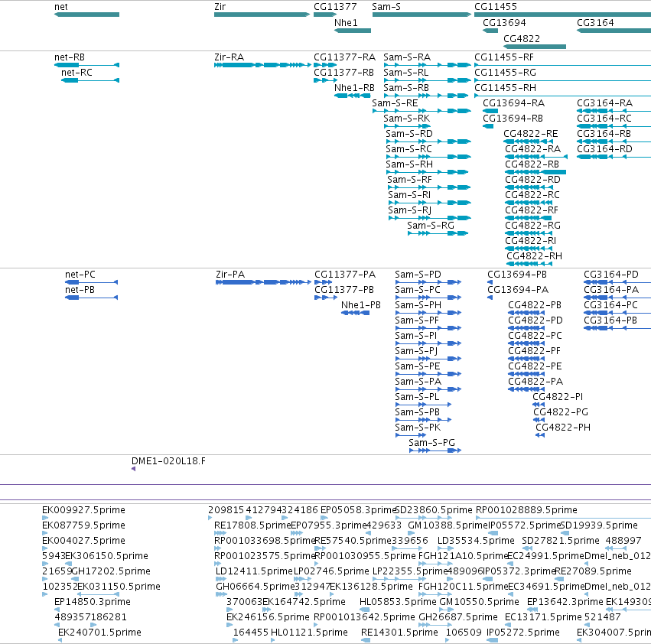Viewport: 651px width, 644px height.
Task: Open the Sam-S-RD transcript
Action: point(428,141)
